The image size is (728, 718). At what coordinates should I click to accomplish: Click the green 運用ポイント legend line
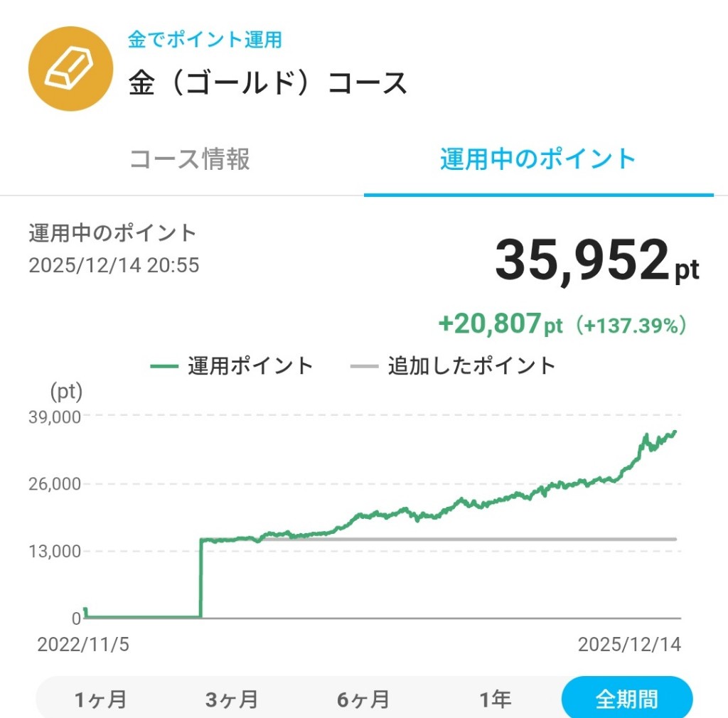tap(164, 366)
